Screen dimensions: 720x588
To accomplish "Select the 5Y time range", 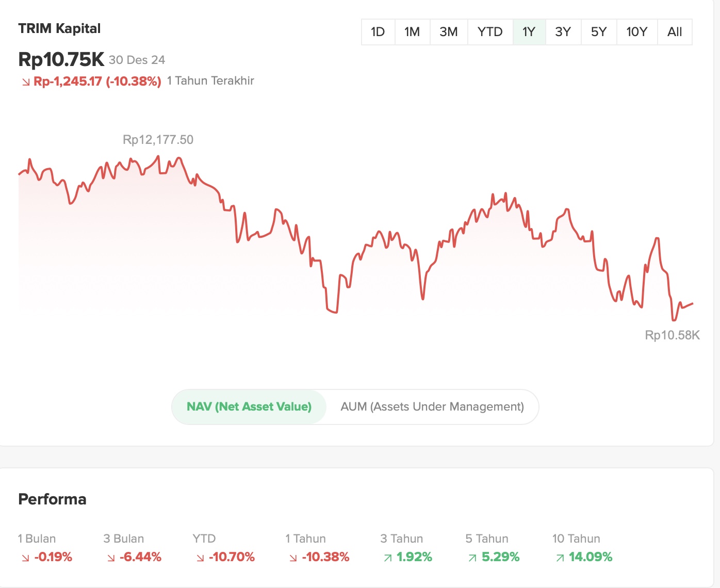I will tap(599, 31).
